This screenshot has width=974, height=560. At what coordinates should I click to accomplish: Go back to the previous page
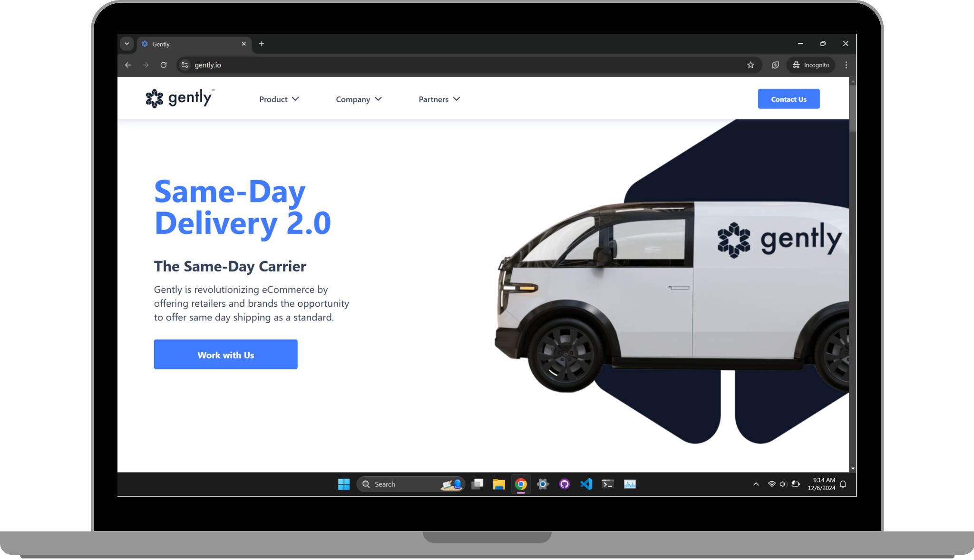pos(128,65)
